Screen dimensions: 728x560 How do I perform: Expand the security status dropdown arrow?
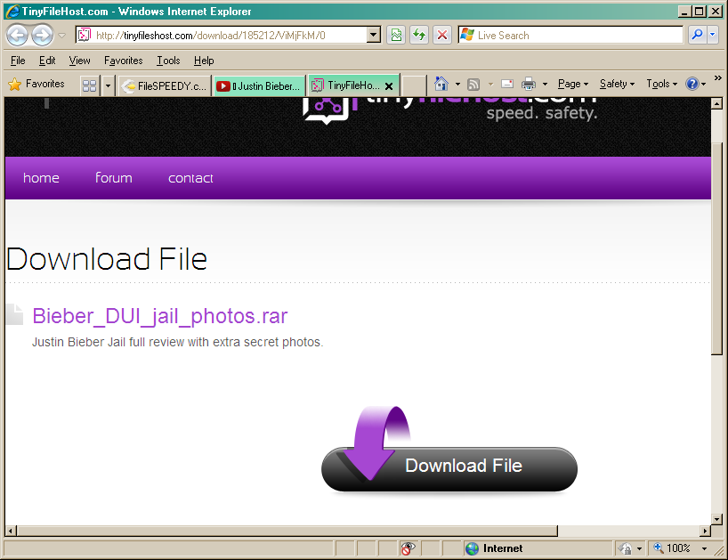tap(639, 548)
